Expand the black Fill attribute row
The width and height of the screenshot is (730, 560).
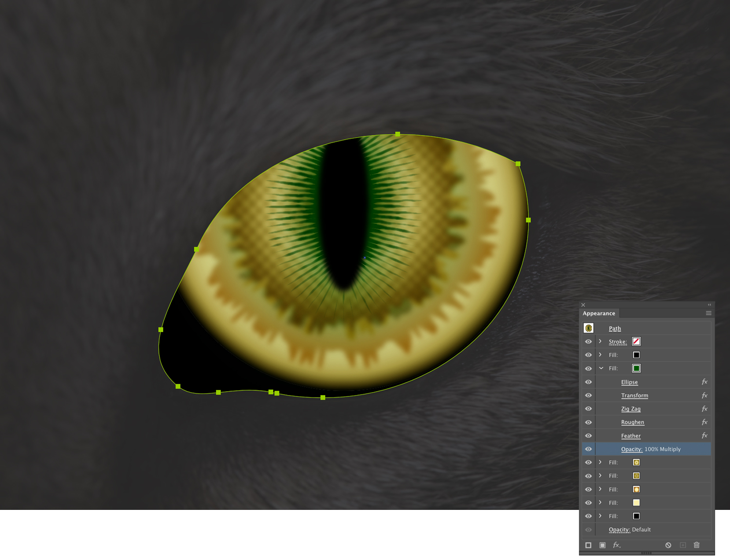pos(600,355)
